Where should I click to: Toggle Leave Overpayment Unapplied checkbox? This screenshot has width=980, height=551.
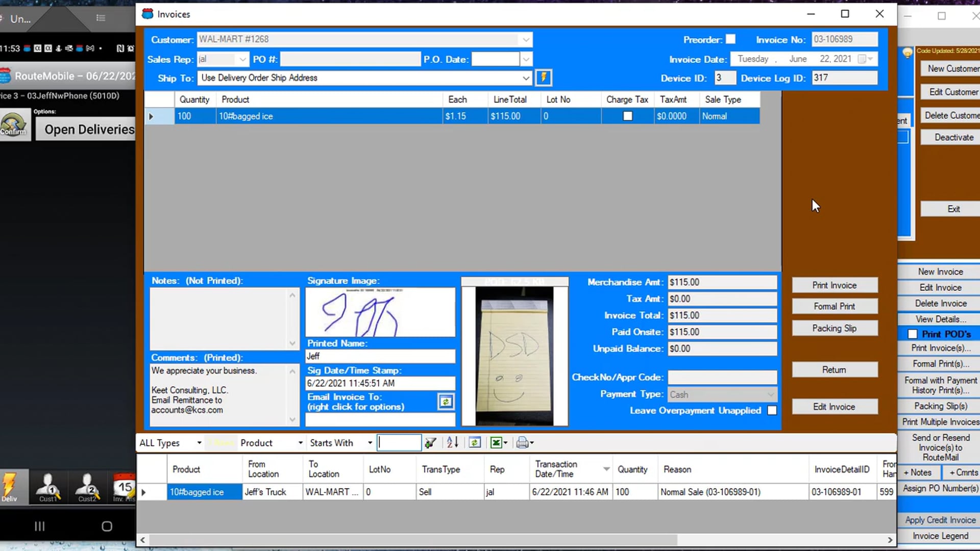tap(772, 411)
